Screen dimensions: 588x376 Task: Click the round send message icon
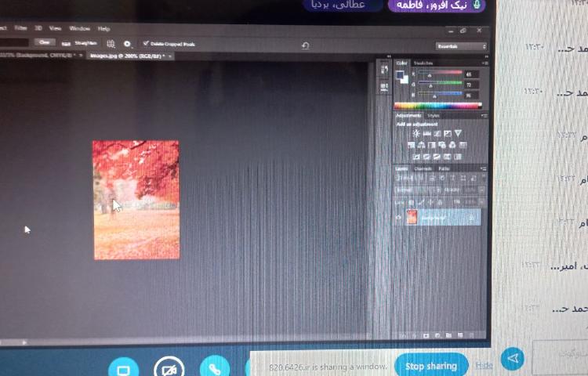coord(513,359)
